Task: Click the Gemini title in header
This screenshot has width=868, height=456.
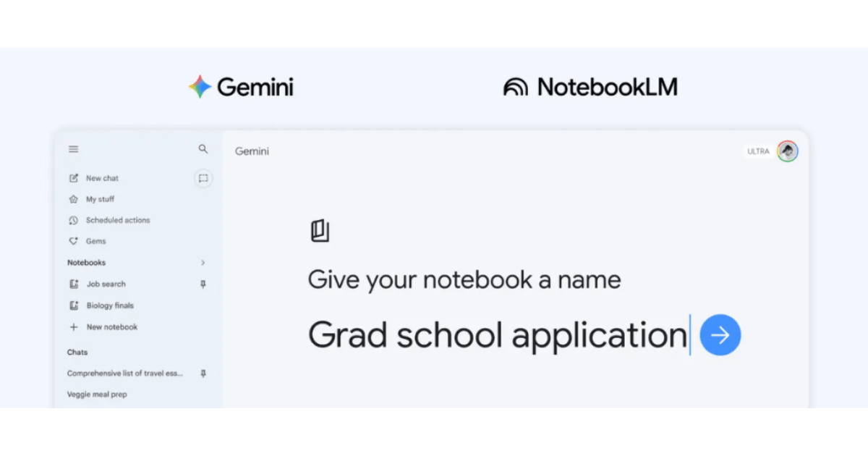Action: (252, 151)
